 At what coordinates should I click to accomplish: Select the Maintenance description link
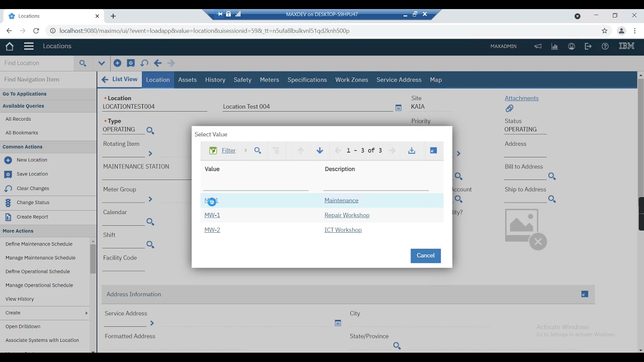tap(342, 201)
